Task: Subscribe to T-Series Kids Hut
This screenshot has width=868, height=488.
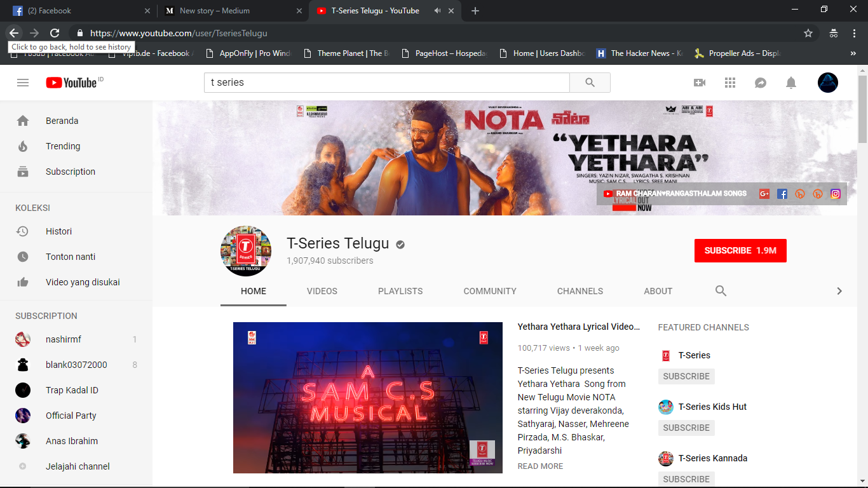Action: [x=686, y=428]
